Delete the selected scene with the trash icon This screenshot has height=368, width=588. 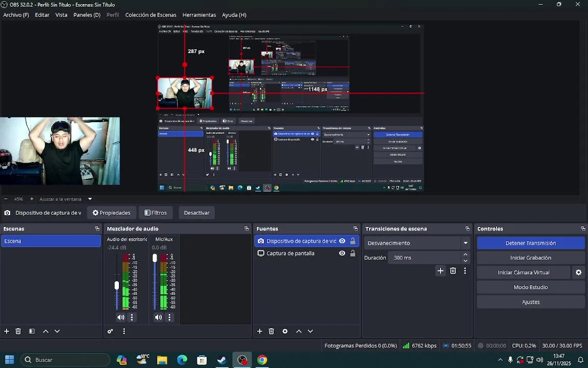pos(18,331)
